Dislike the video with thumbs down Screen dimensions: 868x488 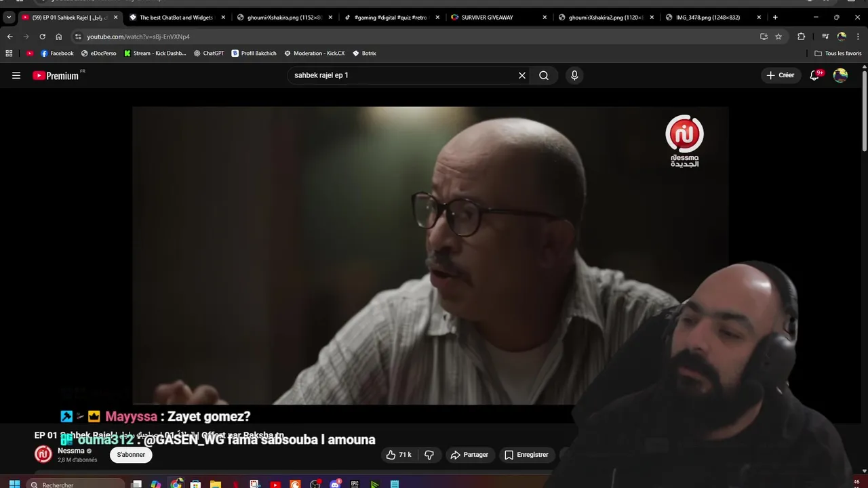click(x=429, y=455)
